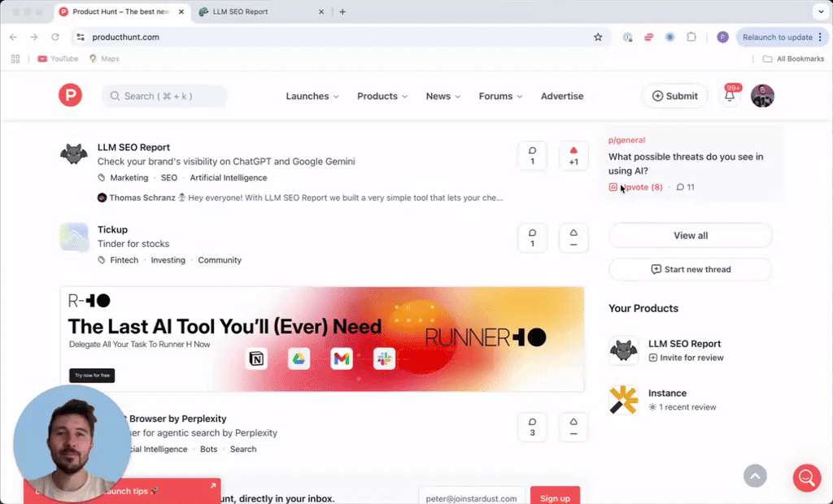Screen dimensions: 833x504
Task: Open Thomas Schranz comment preview
Action: click(x=300, y=198)
